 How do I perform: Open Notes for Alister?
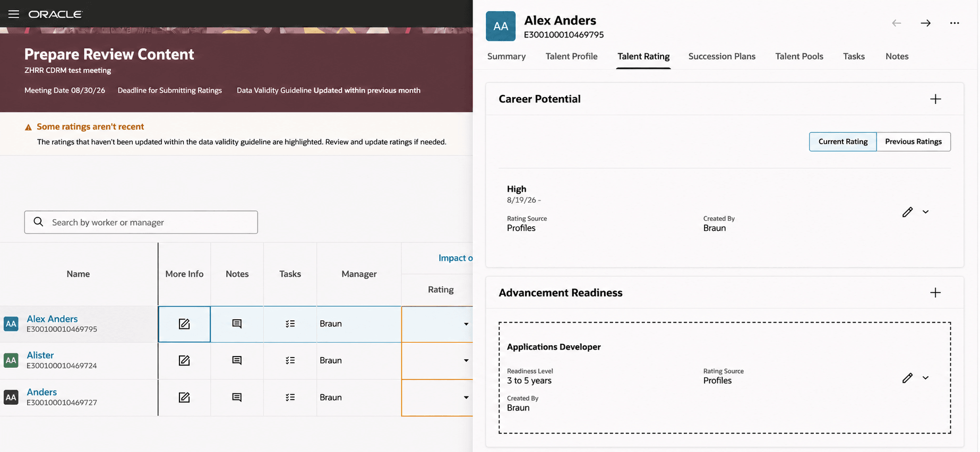237,360
